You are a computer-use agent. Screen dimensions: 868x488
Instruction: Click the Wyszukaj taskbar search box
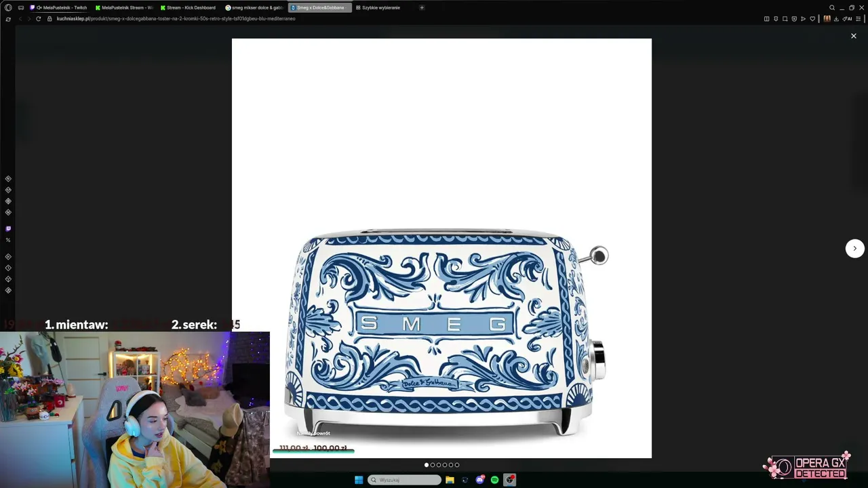[405, 480]
